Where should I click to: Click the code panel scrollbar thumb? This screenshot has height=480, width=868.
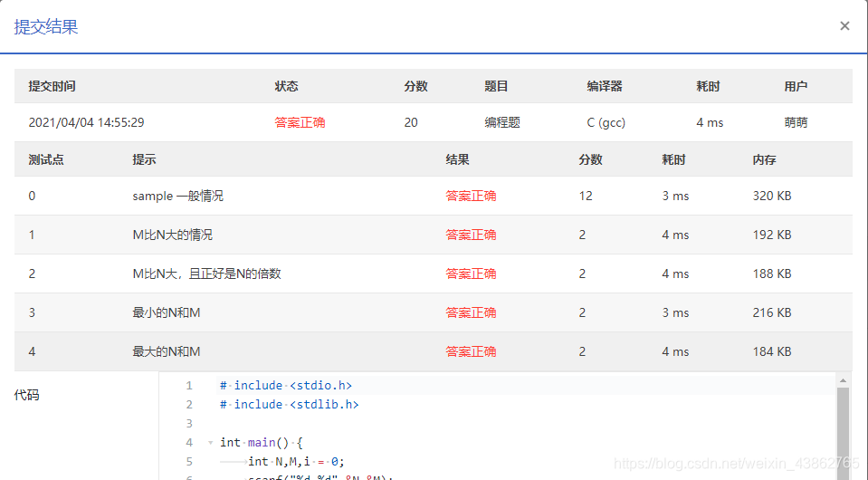[843, 432]
